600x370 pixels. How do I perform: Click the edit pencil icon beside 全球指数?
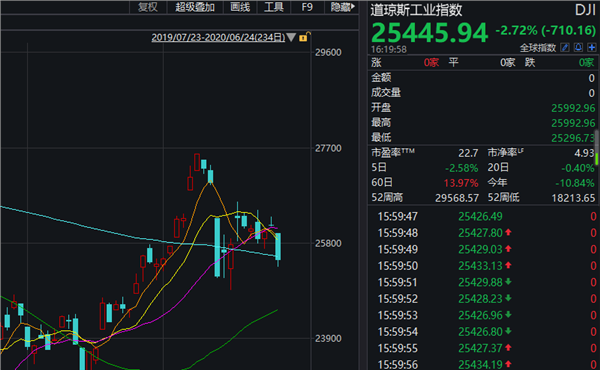tap(565, 47)
